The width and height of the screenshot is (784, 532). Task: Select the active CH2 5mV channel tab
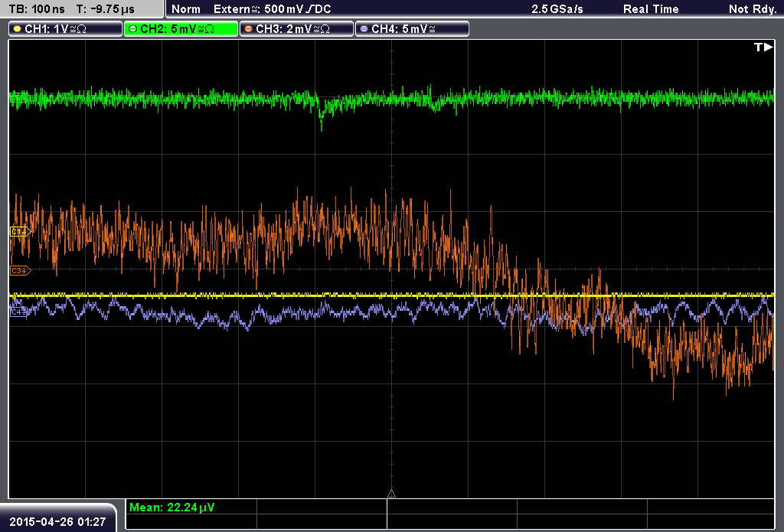[x=181, y=29]
